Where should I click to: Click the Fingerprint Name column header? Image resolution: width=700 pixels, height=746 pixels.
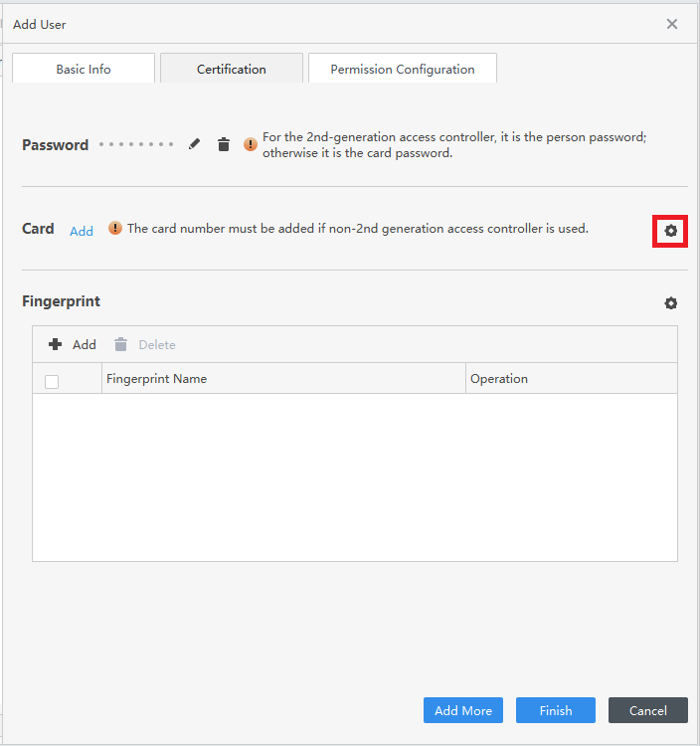click(x=157, y=379)
